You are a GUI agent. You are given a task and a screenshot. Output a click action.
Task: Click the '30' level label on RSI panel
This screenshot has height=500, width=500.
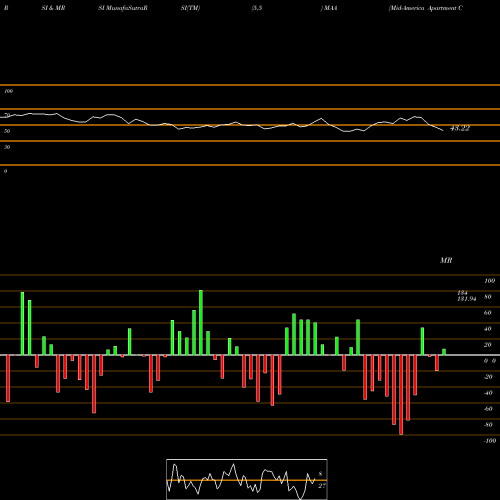[7, 147]
